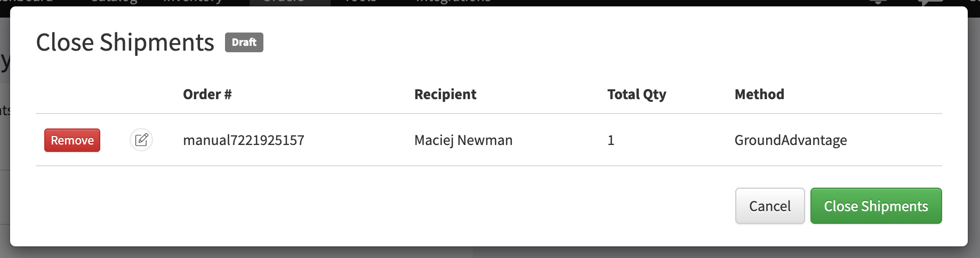Click the Recipient column header
980x258 pixels.
(x=445, y=94)
